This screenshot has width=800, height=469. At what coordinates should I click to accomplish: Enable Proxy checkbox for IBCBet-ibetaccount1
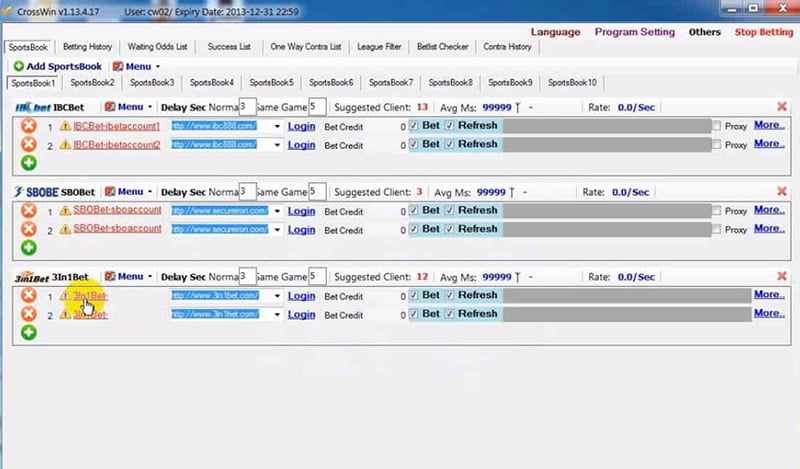pos(717,126)
